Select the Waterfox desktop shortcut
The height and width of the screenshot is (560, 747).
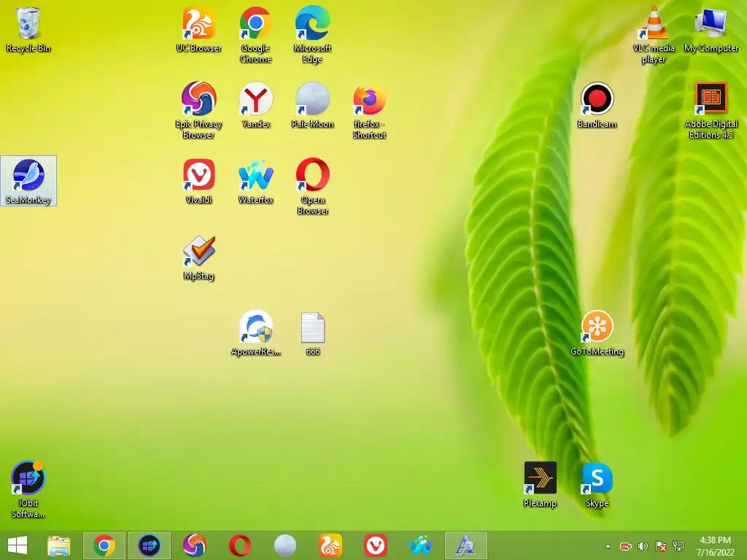coord(256,181)
